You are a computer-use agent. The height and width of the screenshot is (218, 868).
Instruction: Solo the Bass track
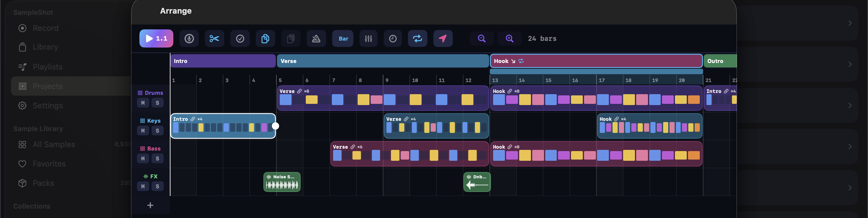click(157, 158)
